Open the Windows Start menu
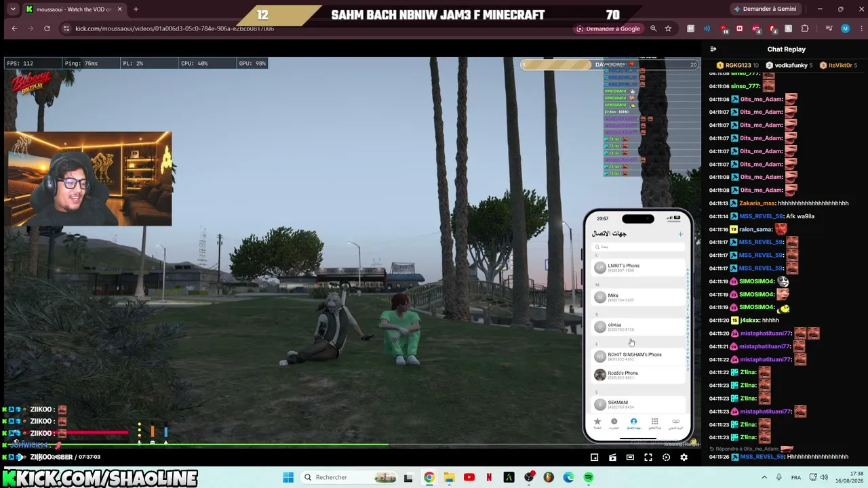The height and width of the screenshot is (488, 868). [288, 477]
